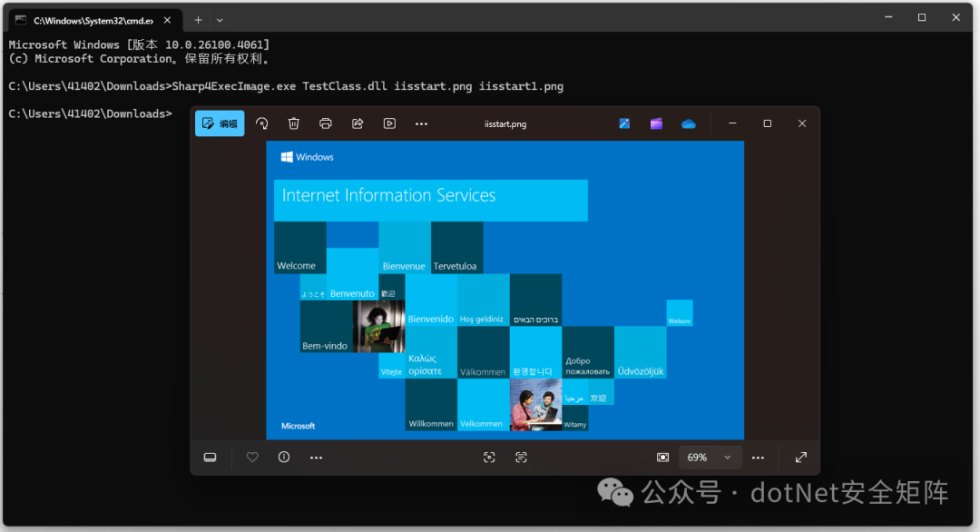Image resolution: width=980 pixels, height=532 pixels.
Task: Open the 69% zoom dropdown
Action: tap(710, 458)
